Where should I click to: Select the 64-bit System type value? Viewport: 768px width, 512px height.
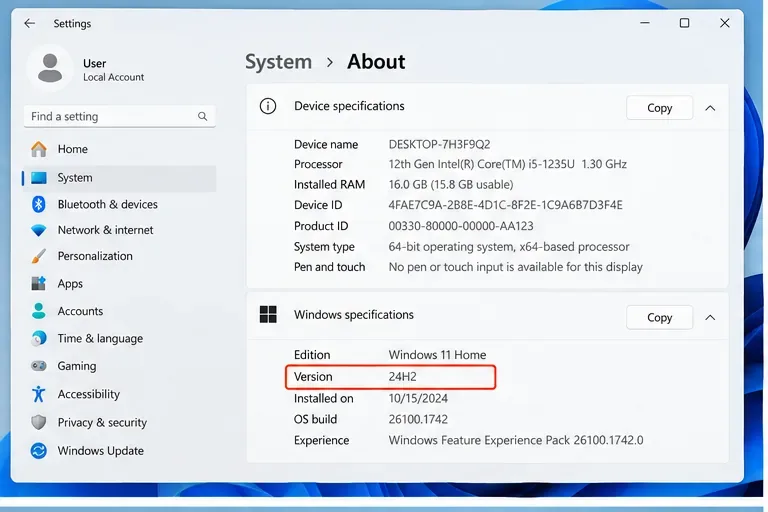pos(509,247)
